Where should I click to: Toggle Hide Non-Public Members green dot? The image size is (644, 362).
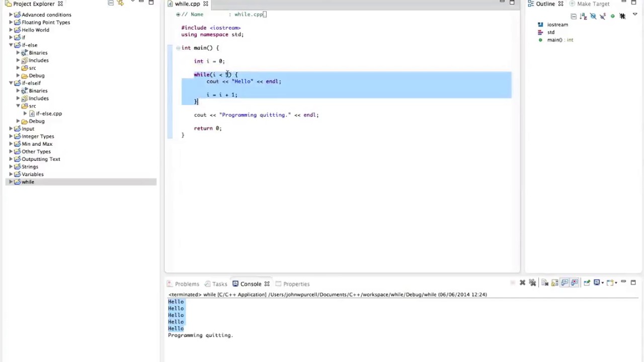click(x=612, y=16)
